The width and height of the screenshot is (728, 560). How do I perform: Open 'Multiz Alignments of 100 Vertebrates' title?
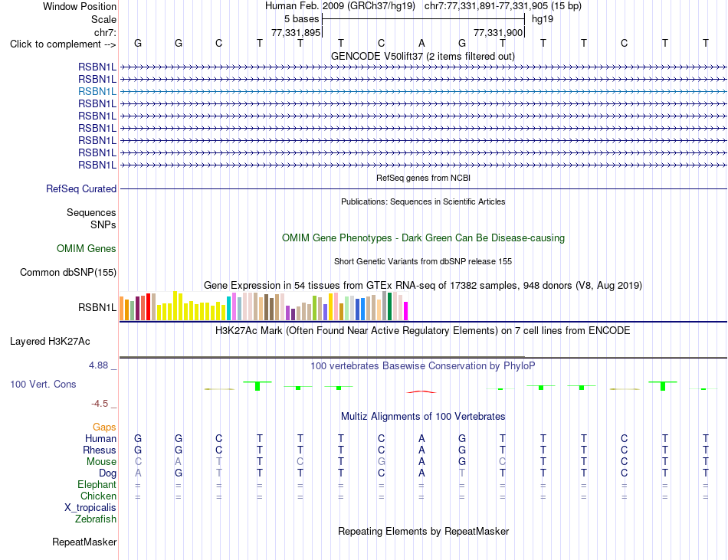[423, 417]
